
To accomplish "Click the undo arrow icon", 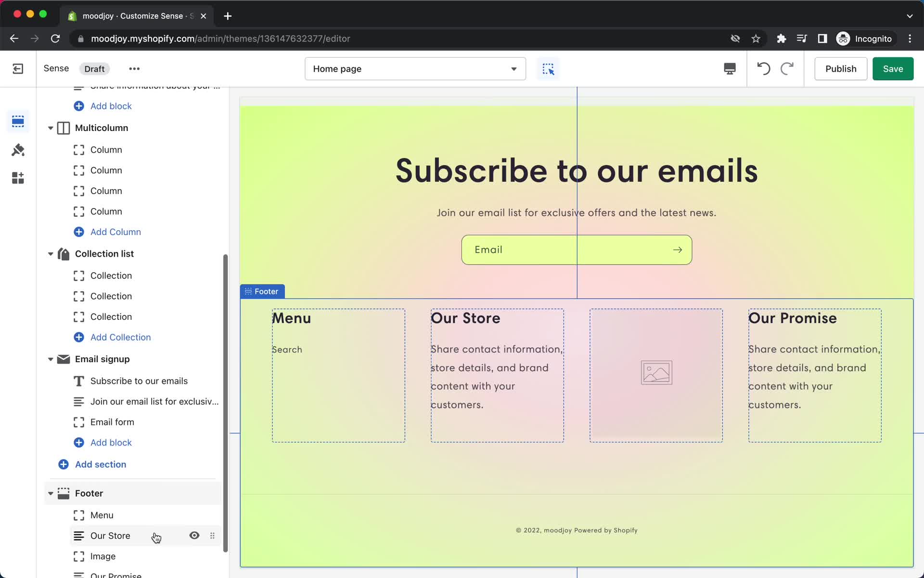I will pyautogui.click(x=764, y=68).
